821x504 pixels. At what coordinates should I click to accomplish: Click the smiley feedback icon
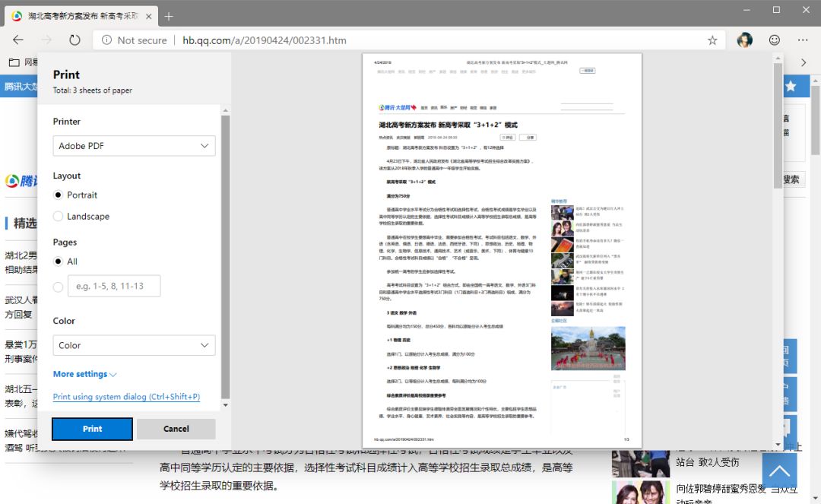pyautogui.click(x=775, y=40)
